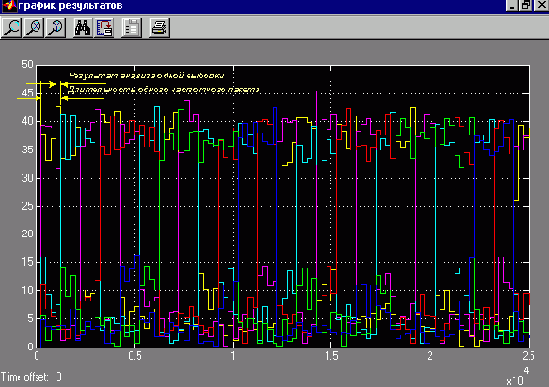Click the y-axis tick label 50
Screen dimensions: 549x387
(27, 64)
